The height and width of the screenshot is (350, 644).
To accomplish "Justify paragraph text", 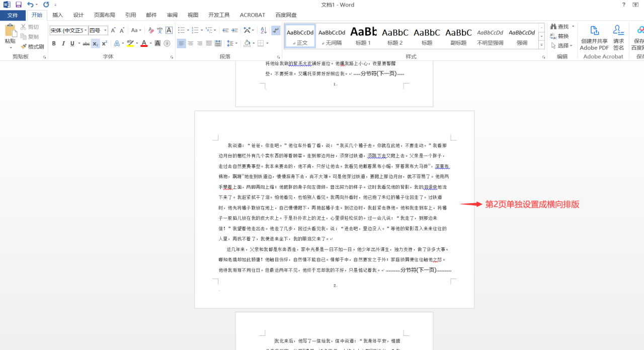I will 209,43.
